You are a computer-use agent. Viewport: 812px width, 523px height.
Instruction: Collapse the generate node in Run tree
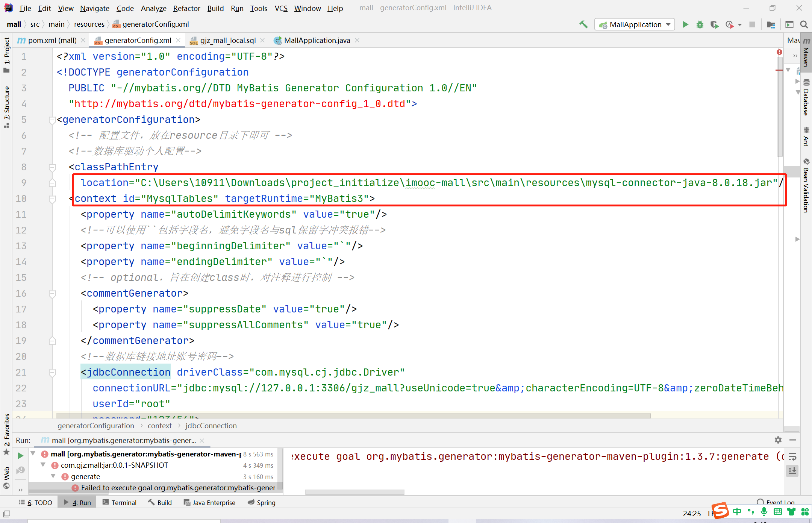pyautogui.click(x=53, y=476)
